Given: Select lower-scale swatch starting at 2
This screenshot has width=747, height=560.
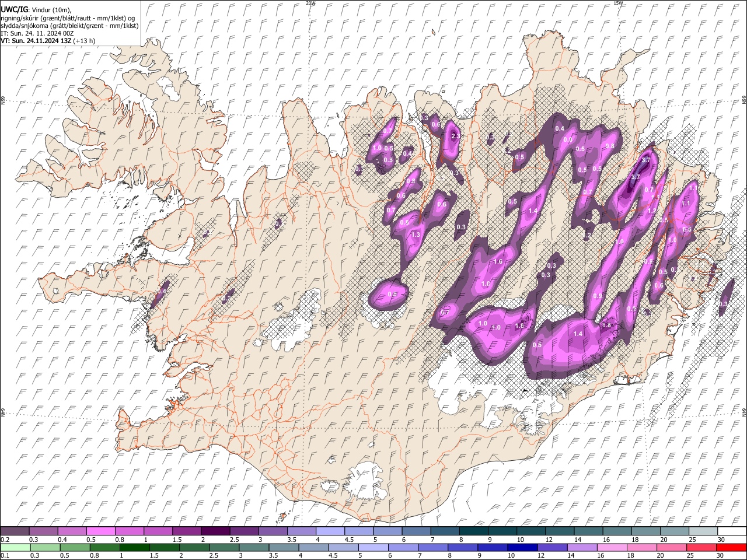Looking at the screenshot, I should [194, 547].
